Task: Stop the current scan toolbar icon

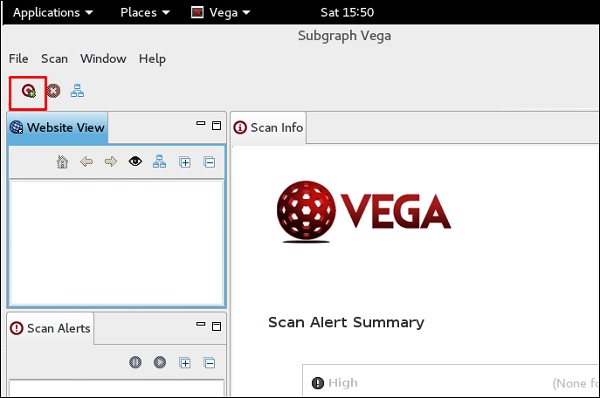Action: [53, 91]
